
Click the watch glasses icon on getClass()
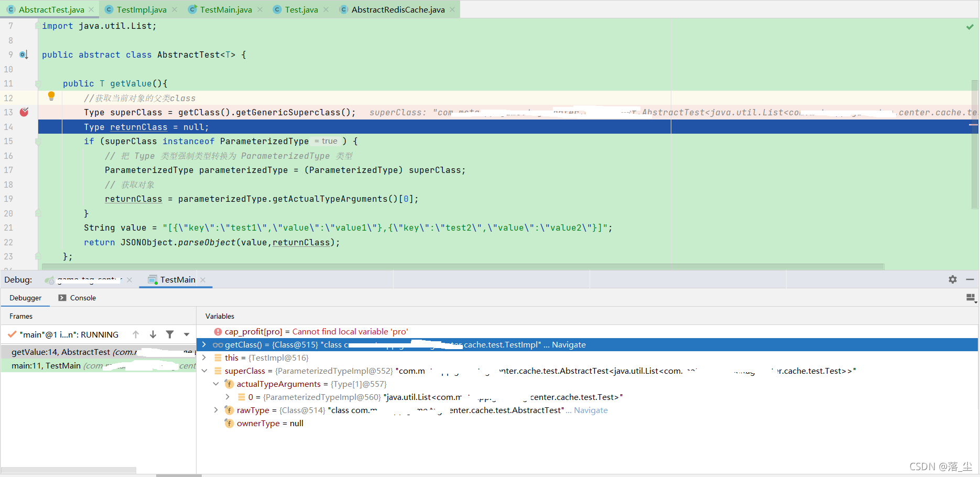click(218, 344)
